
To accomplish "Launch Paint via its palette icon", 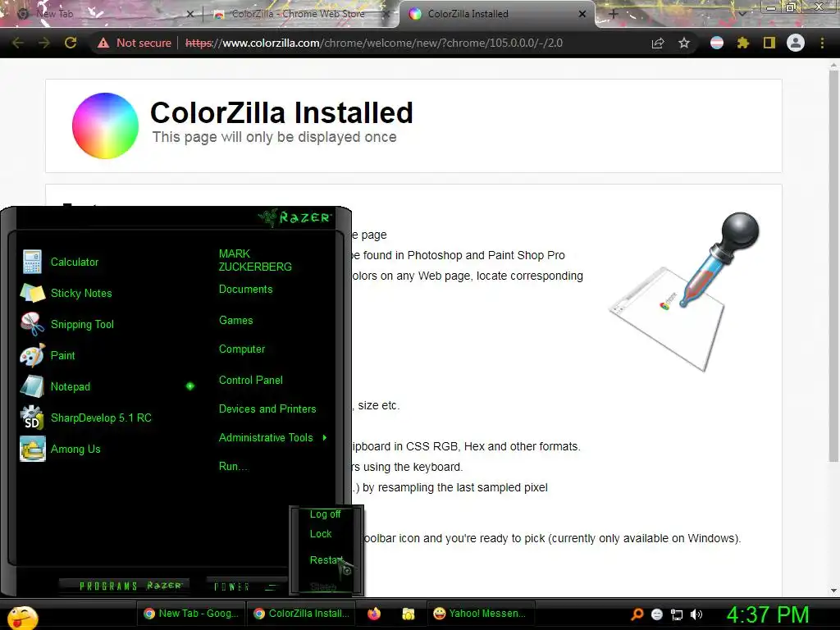I will [33, 355].
